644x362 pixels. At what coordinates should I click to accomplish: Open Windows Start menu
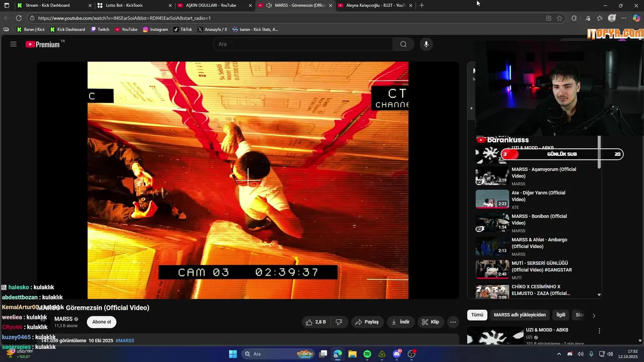(x=233, y=354)
